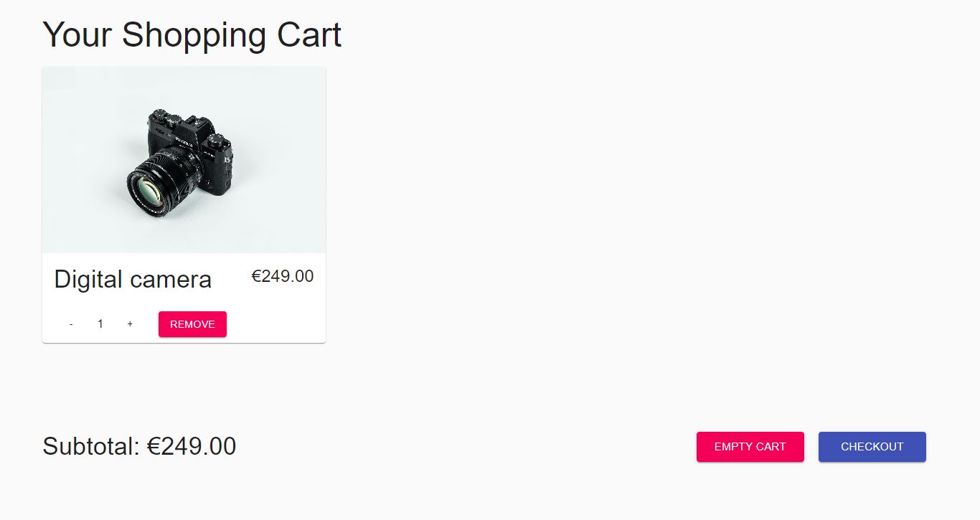Proceed with the CHECKOUT button
The height and width of the screenshot is (520, 980).
pyautogui.click(x=872, y=447)
